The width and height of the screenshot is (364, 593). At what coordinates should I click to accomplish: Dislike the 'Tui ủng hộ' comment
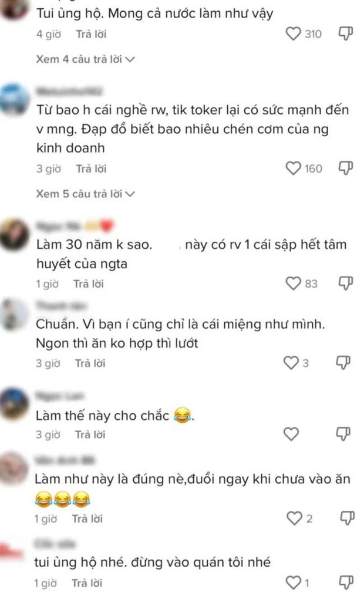pyautogui.click(x=345, y=33)
